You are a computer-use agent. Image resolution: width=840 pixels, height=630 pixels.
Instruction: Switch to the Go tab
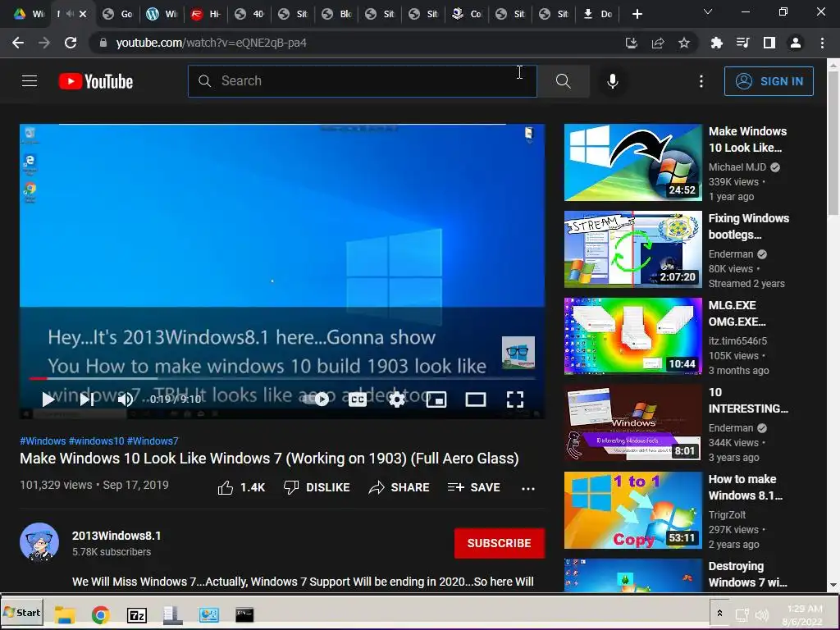pyautogui.click(x=118, y=14)
